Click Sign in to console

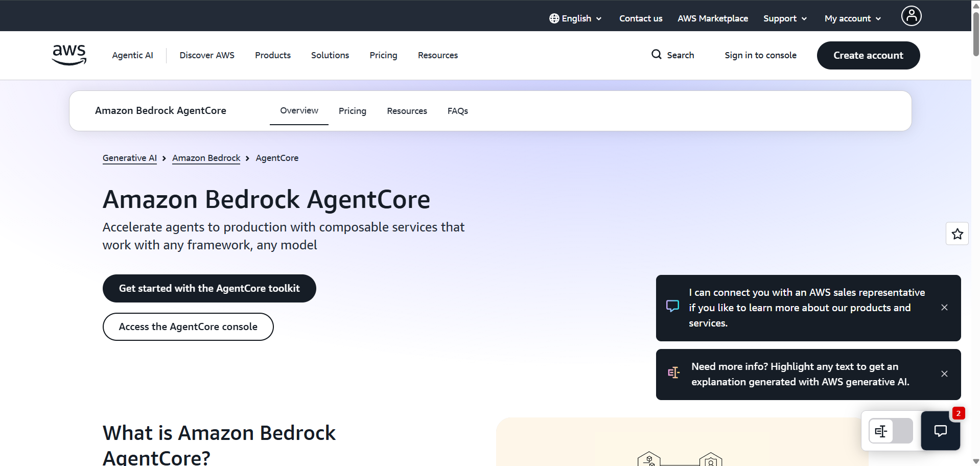tap(760, 55)
